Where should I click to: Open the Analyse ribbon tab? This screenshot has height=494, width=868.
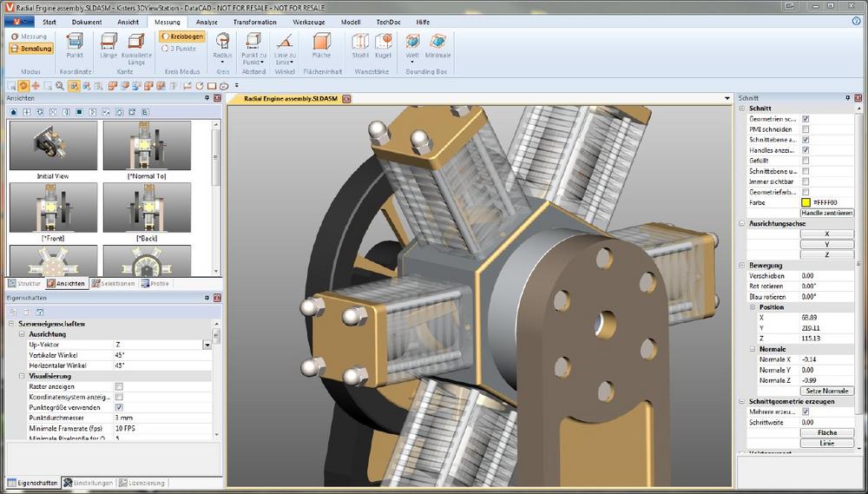tap(207, 22)
